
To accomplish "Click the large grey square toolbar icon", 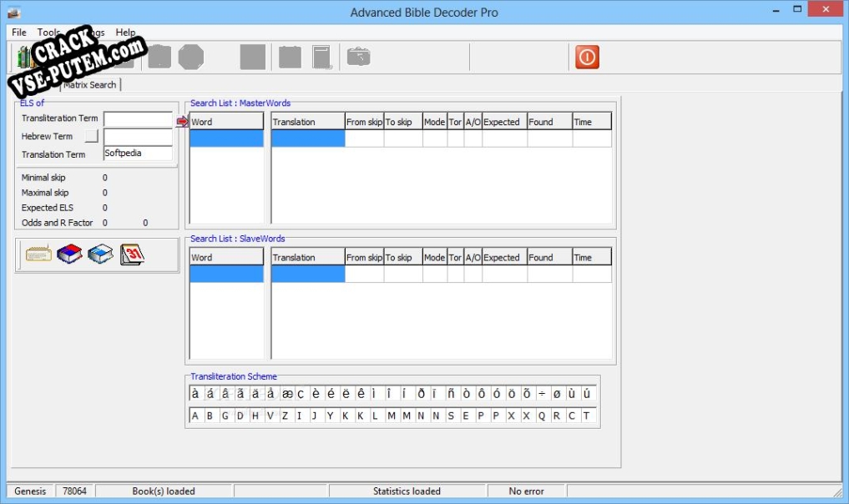I will (252, 57).
